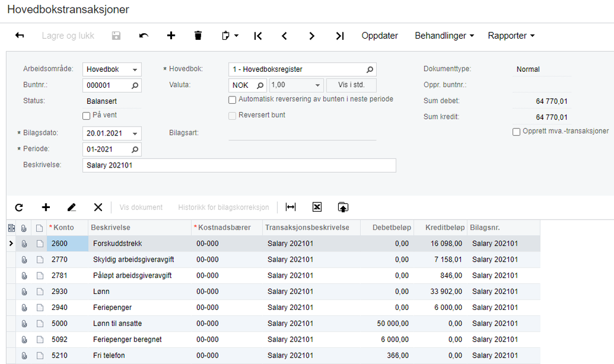The width and height of the screenshot is (614, 364).
Task: Go to next record arrow
Action: click(x=312, y=36)
